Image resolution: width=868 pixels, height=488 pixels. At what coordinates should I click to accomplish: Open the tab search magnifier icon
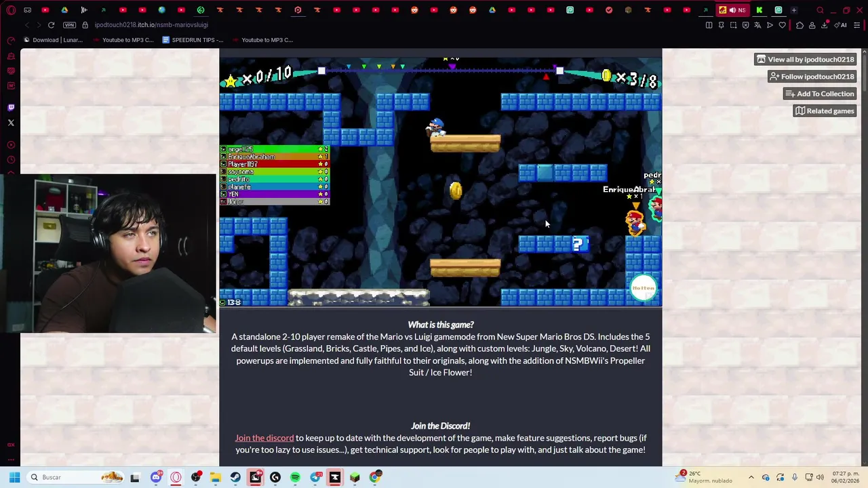820,10
